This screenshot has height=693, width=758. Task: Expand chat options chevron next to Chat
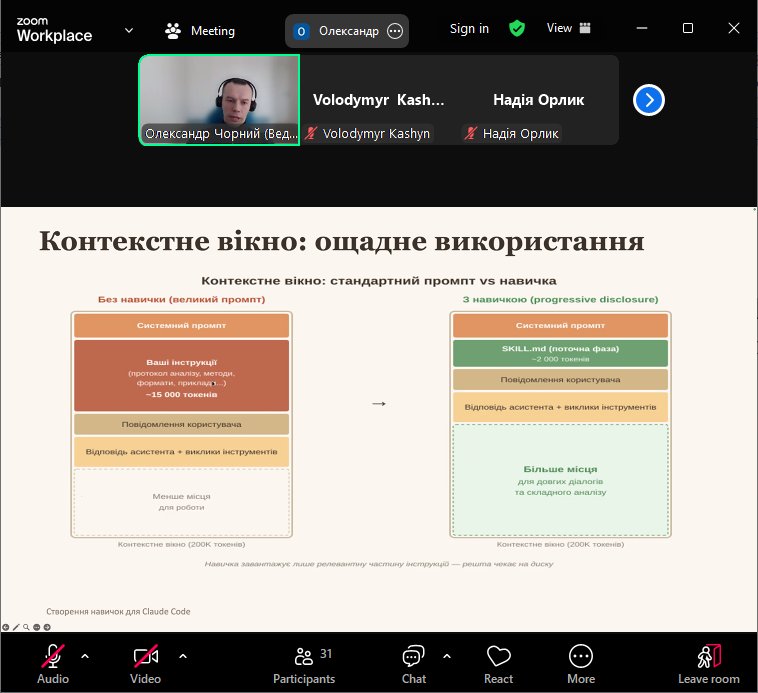pyautogui.click(x=447, y=656)
